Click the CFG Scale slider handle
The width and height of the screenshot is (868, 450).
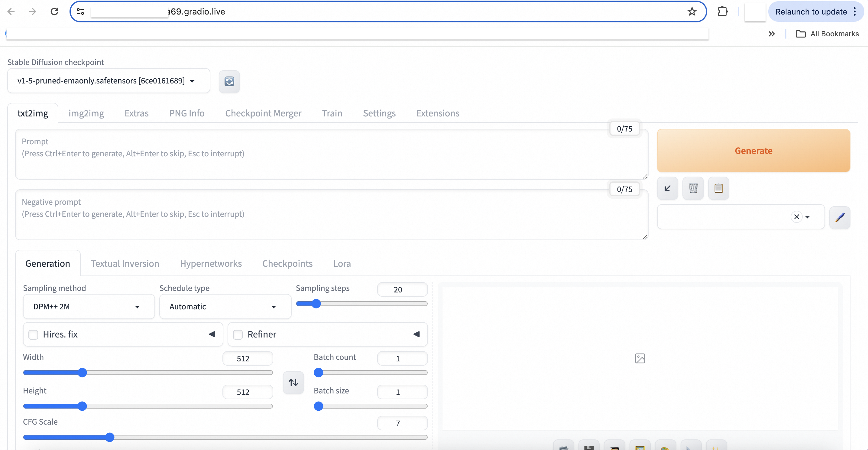109,437
